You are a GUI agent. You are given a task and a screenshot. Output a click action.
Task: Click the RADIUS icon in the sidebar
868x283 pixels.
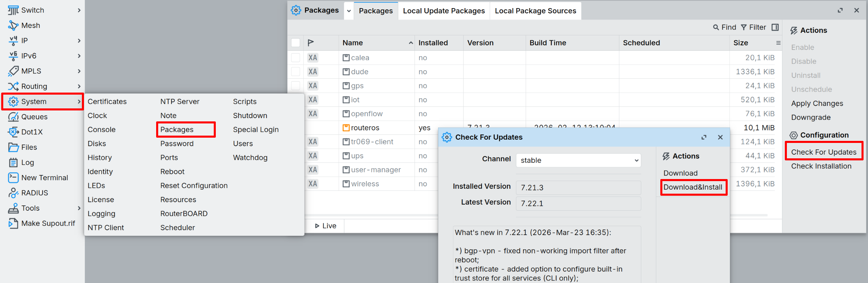tap(13, 193)
